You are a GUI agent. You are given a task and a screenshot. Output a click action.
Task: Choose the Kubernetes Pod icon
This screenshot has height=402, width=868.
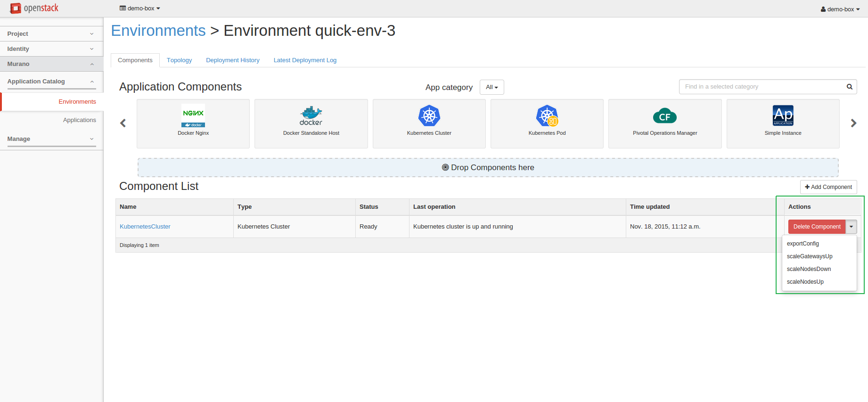(547, 116)
